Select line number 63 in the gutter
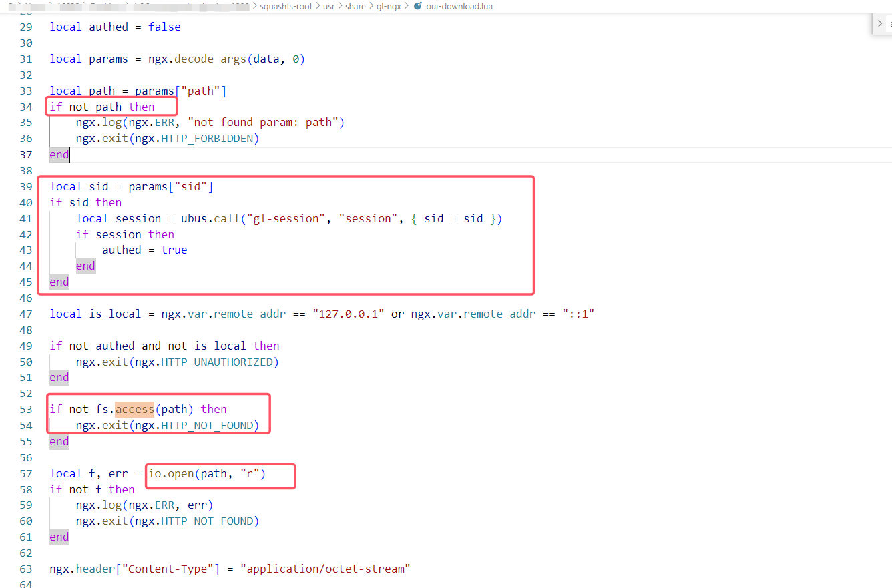Viewport: 892px width, 588px height. pyautogui.click(x=26, y=569)
